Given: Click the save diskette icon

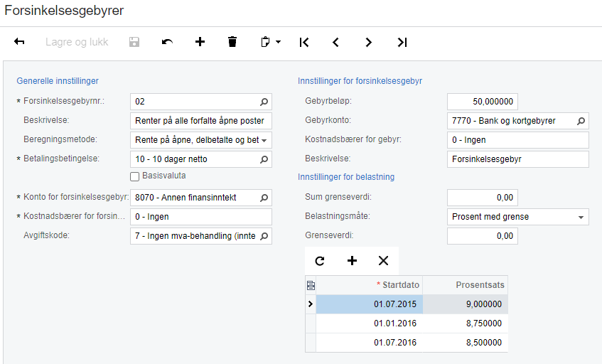Looking at the screenshot, I should point(134,42).
